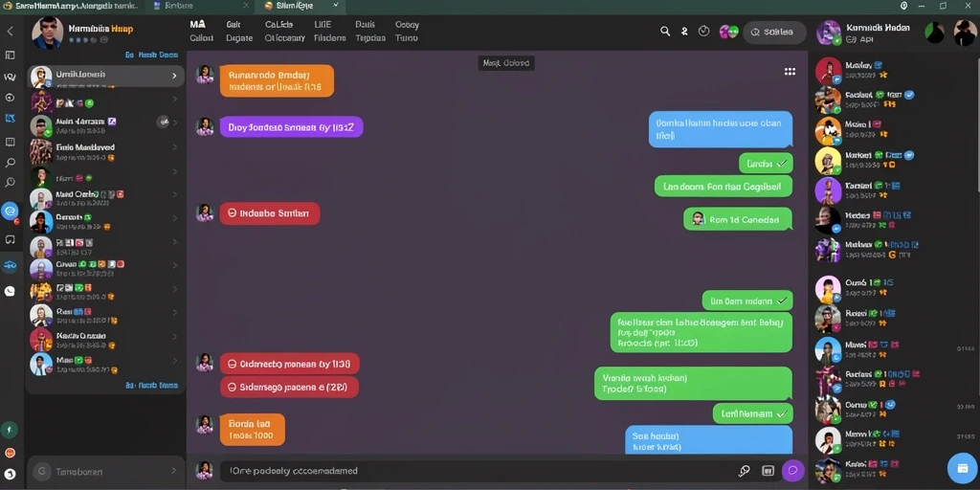This screenshot has height=490, width=980.
Task: Expand the highlighted first contact's chevron
Action: point(174,76)
